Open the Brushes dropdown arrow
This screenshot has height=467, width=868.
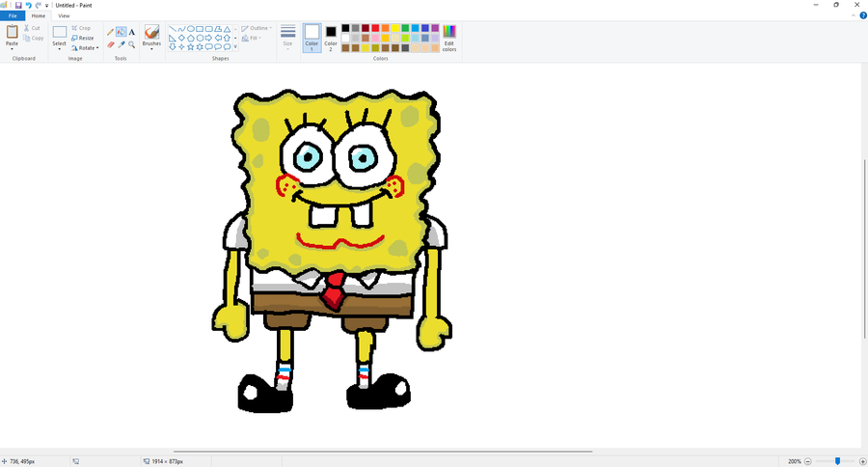point(151,49)
